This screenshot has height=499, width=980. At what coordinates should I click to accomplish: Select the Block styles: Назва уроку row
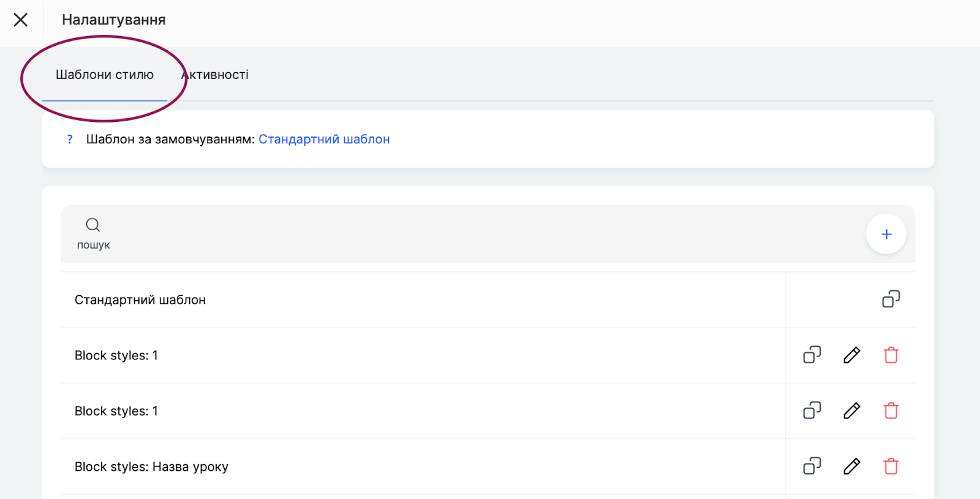pos(151,467)
